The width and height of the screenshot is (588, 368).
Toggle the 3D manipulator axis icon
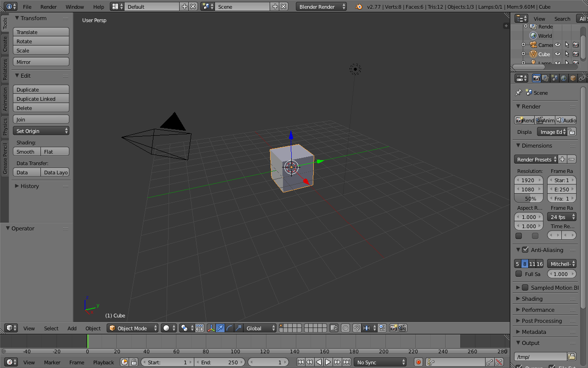coord(211,328)
